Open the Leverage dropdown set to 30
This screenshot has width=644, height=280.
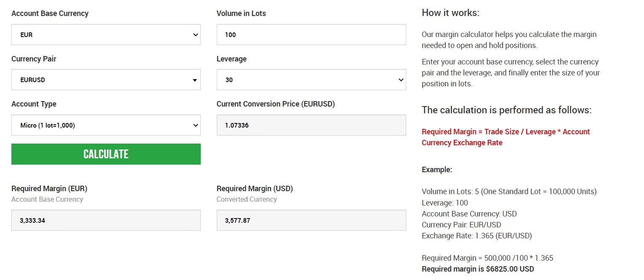coord(311,80)
